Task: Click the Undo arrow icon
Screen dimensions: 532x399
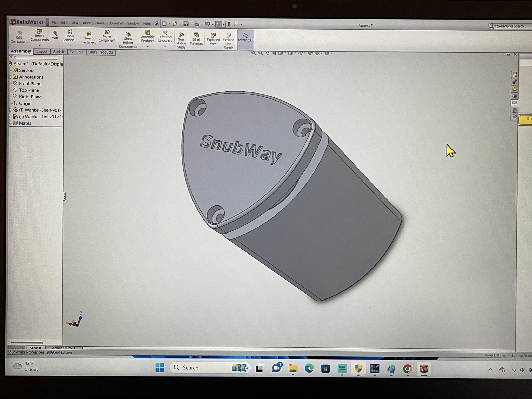Action: (x=207, y=24)
